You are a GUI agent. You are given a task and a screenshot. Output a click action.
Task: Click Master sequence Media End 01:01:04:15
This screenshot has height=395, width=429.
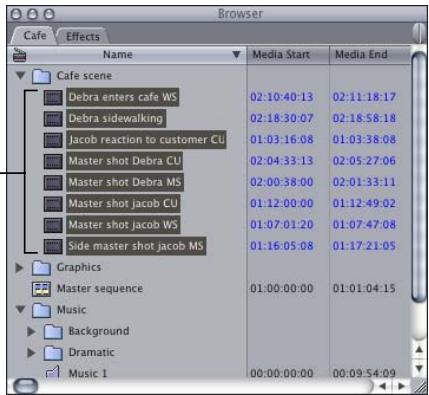coord(364,289)
